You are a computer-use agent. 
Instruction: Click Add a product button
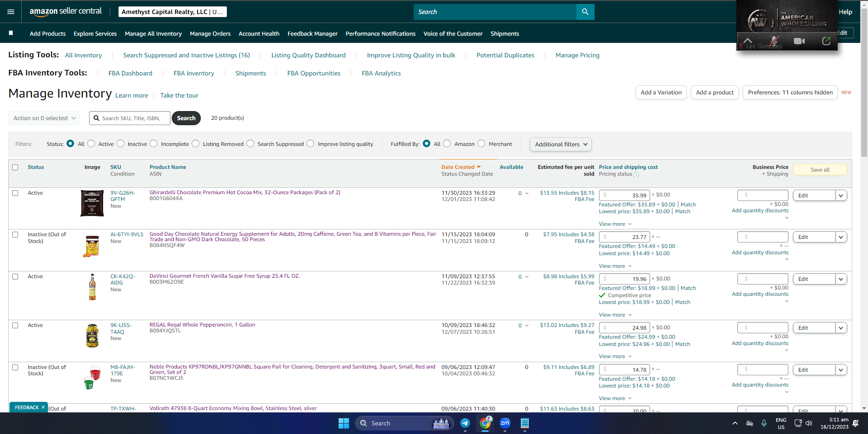pos(715,93)
